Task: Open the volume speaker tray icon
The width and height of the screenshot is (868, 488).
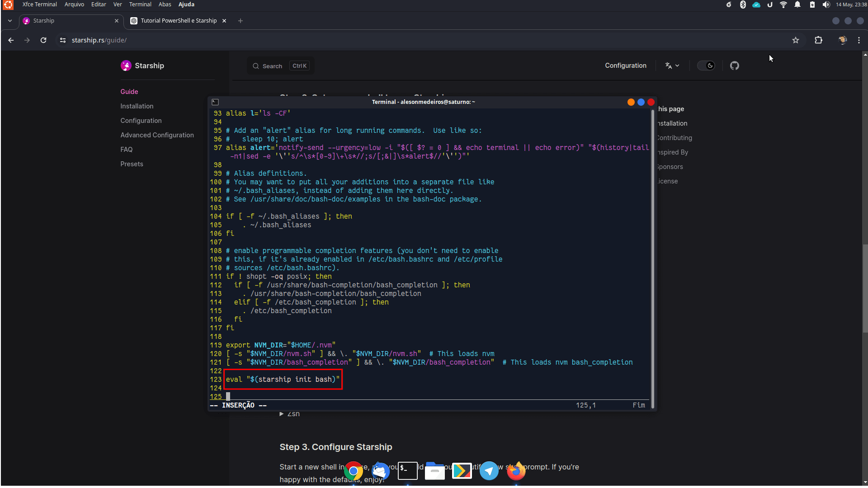Action: [826, 5]
